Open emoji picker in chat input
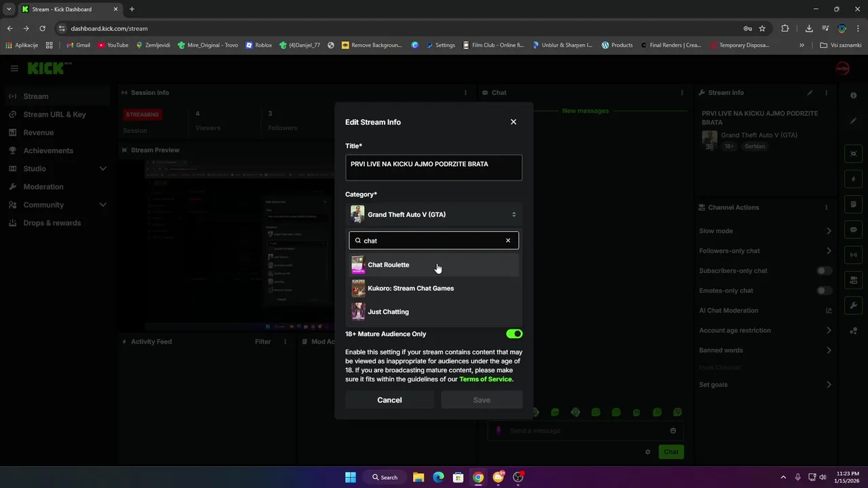Viewport: 868px width, 488px height. click(x=673, y=430)
